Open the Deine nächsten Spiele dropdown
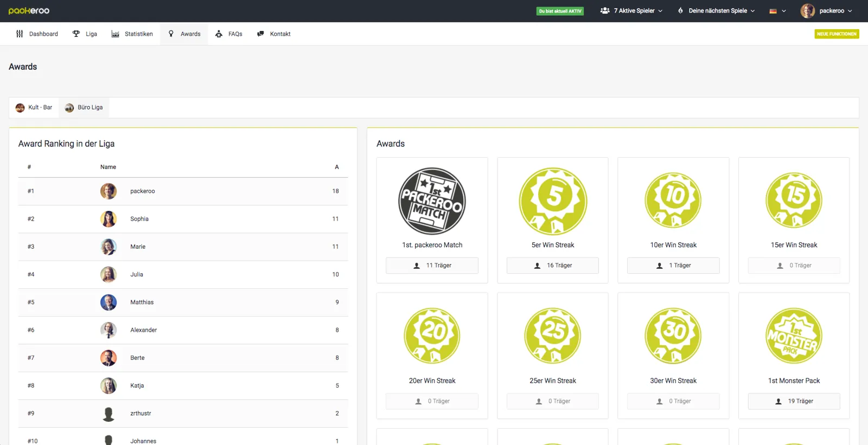 [716, 11]
